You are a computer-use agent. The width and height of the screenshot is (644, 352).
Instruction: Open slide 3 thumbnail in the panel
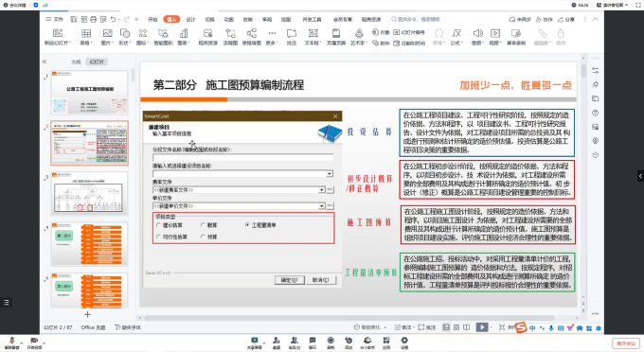[89, 193]
